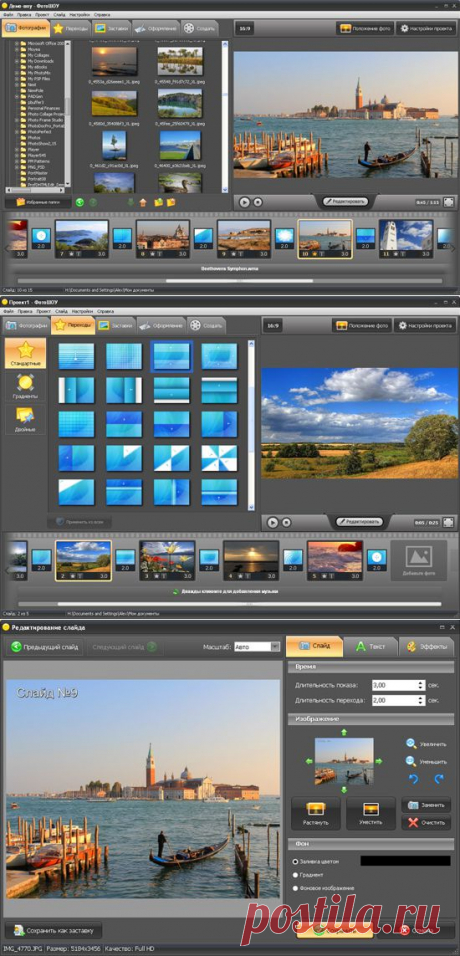Click the highlighted selected transition thumbnail in Проект1
Screen dimensions: 460x956
pyautogui.click(x=171, y=356)
